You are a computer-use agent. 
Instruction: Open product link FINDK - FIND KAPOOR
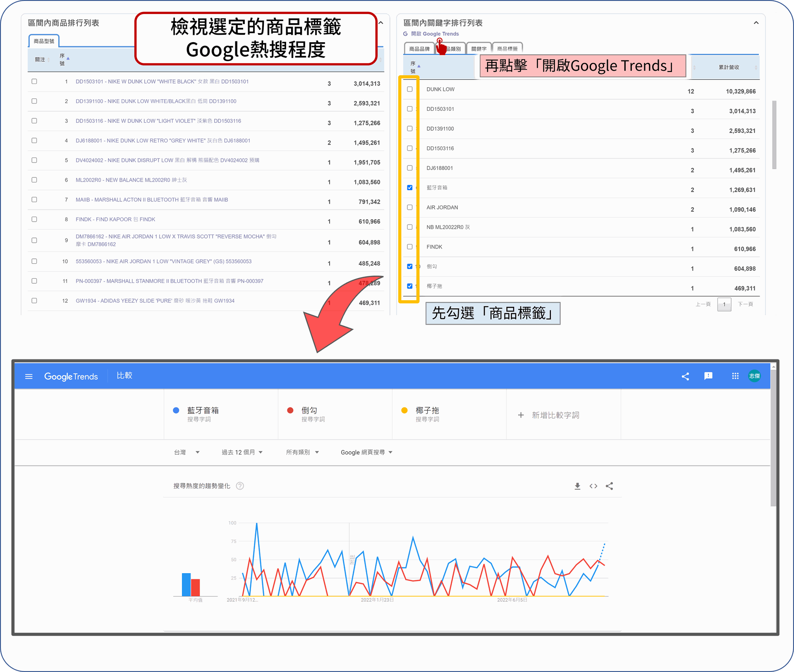(115, 220)
